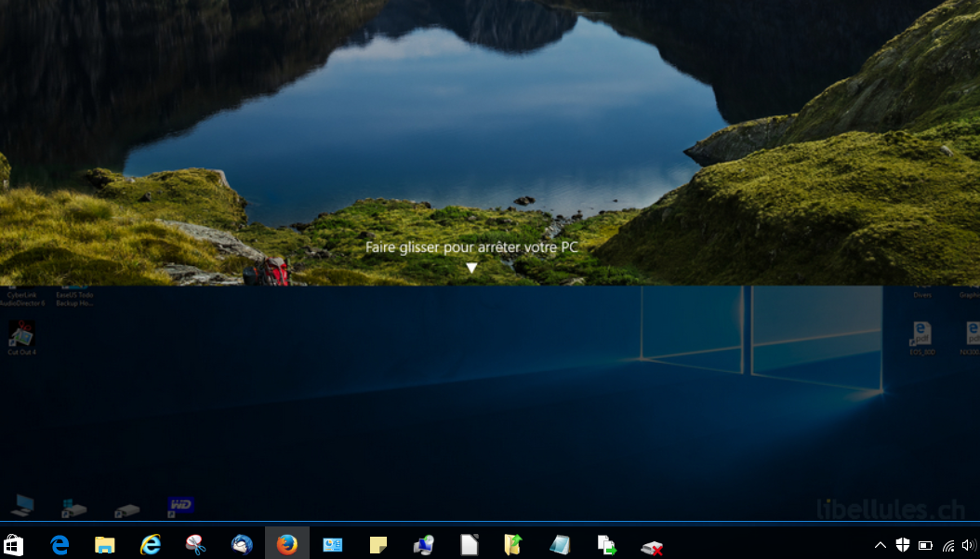Screen dimensions: 980x559
Task: Click the "Faire glisser pour arrêter votre PC" text
Action: [471, 247]
